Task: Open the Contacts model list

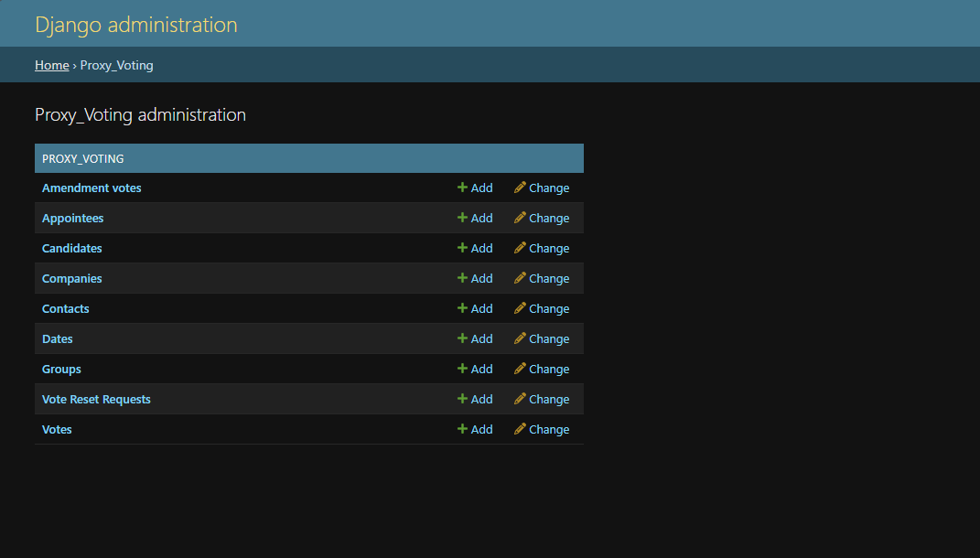Action: [66, 308]
